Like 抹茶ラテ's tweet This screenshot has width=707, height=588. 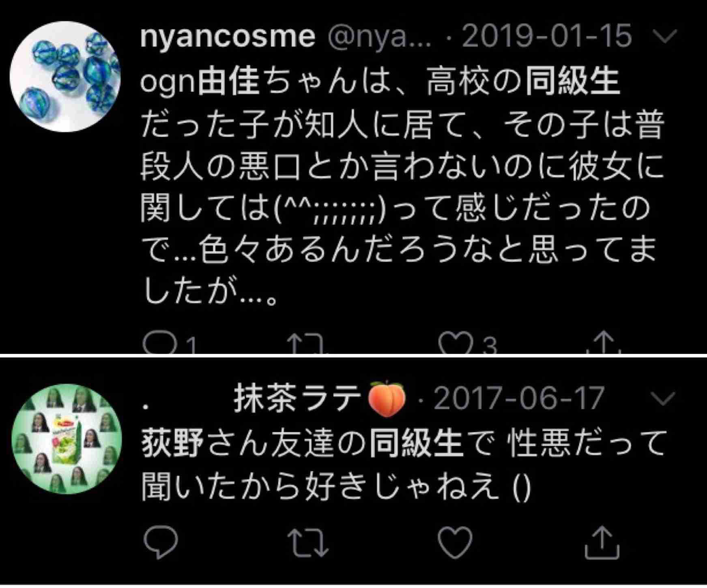point(455,542)
